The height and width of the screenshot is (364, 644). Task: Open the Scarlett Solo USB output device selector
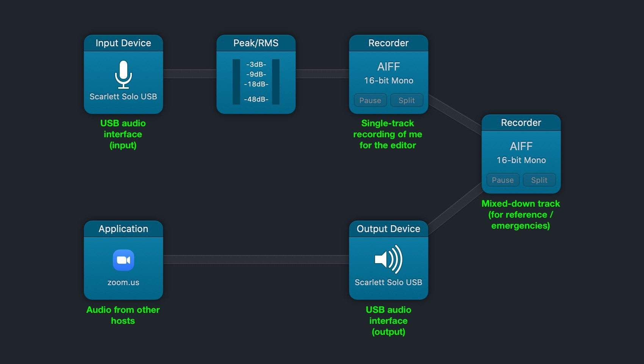(388, 282)
